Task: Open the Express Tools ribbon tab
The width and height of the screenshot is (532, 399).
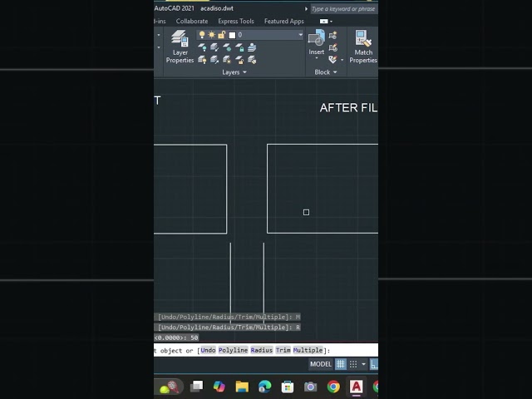Action: [236, 21]
